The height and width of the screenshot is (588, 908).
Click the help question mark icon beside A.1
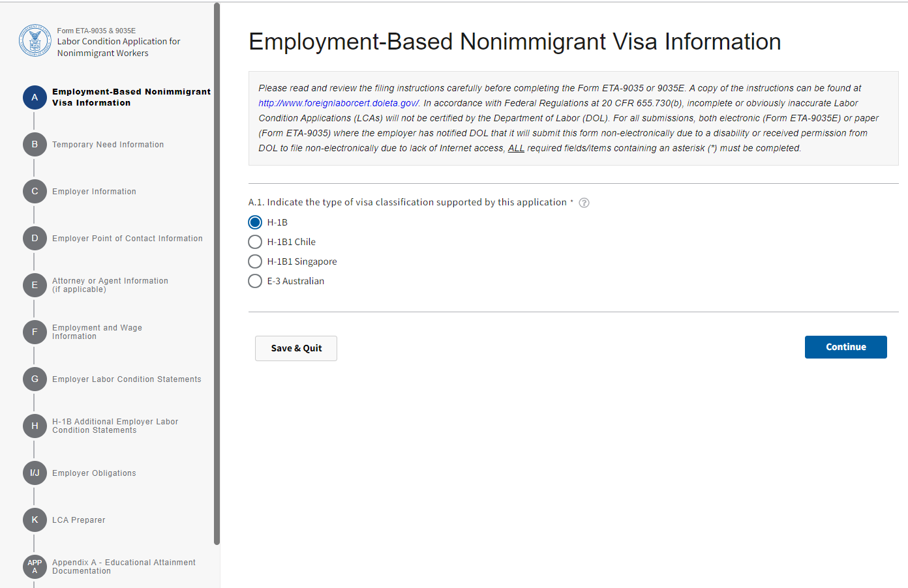584,203
